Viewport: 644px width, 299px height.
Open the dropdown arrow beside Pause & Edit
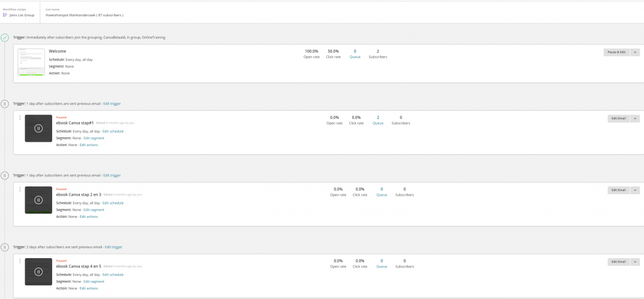coord(634,52)
